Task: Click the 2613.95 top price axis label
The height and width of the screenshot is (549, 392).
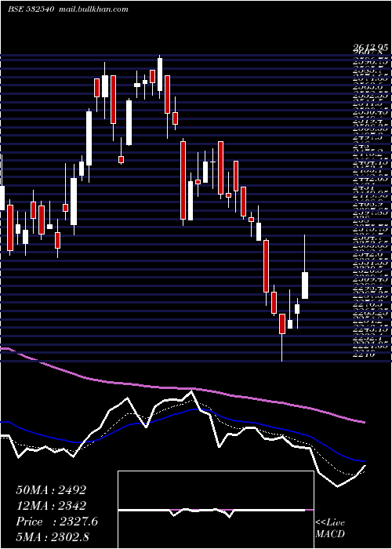Action: coord(371,47)
